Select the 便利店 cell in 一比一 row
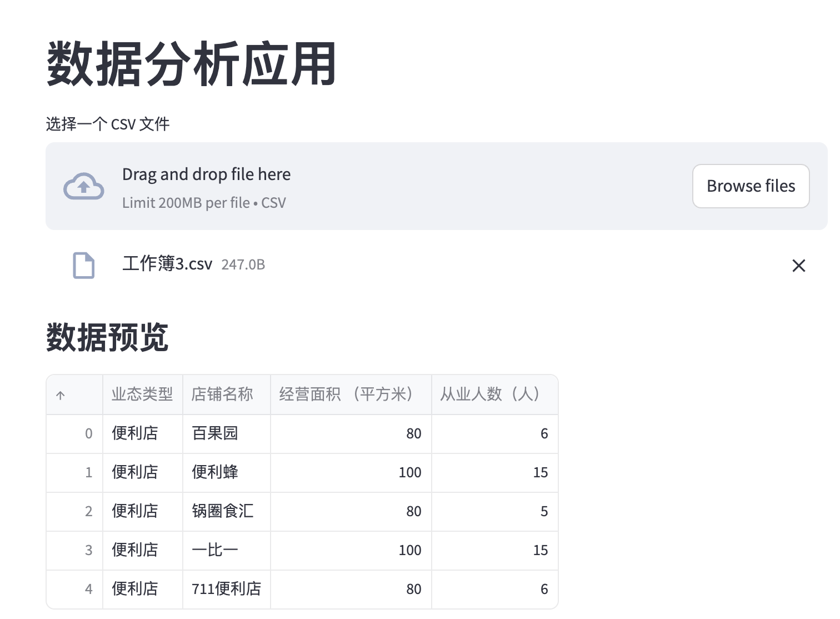Screen dimensions: 840x619 pyautogui.click(x=143, y=550)
